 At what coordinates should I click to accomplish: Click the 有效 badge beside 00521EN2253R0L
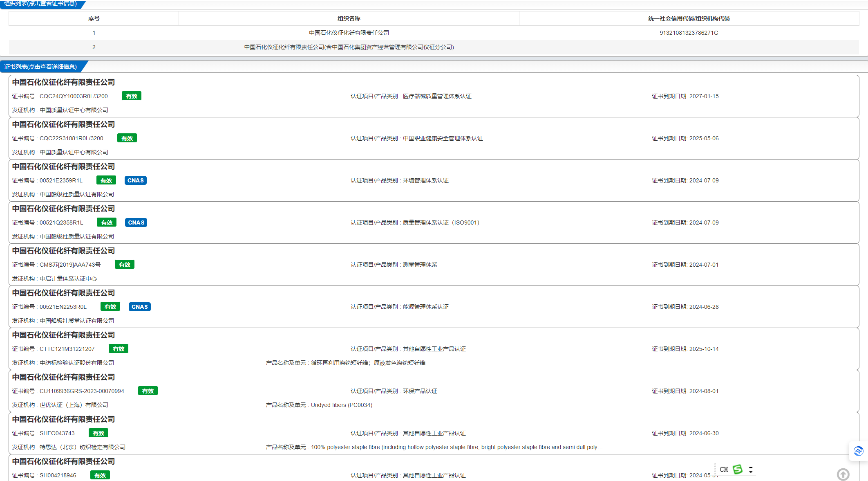[x=110, y=307]
